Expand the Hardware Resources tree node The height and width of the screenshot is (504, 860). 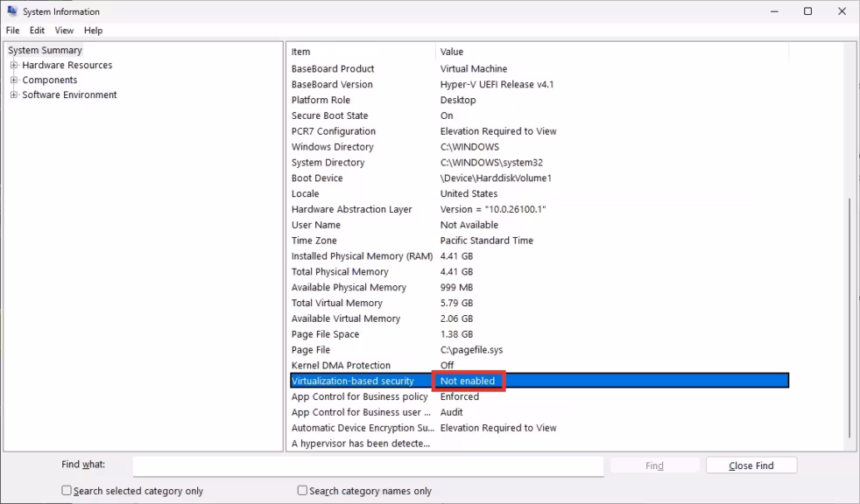[x=12, y=64]
